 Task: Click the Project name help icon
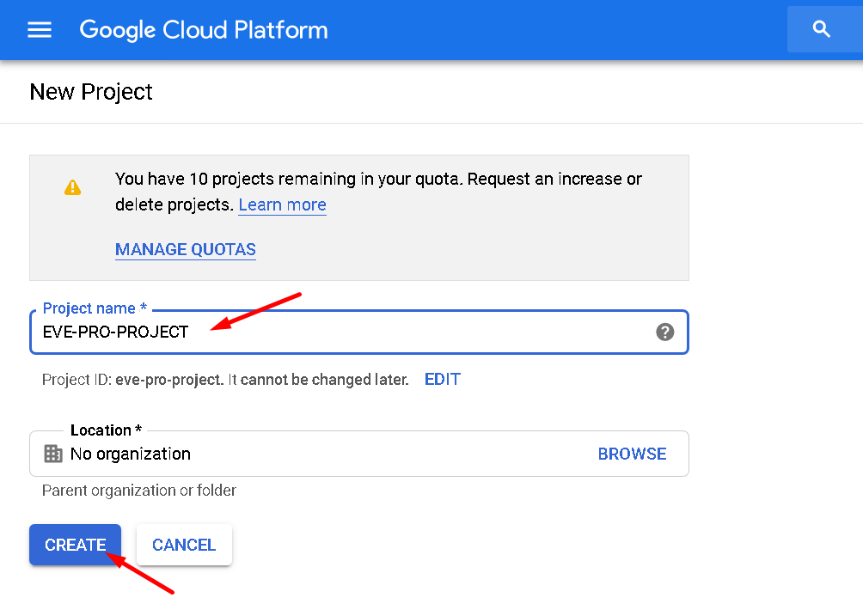[664, 332]
